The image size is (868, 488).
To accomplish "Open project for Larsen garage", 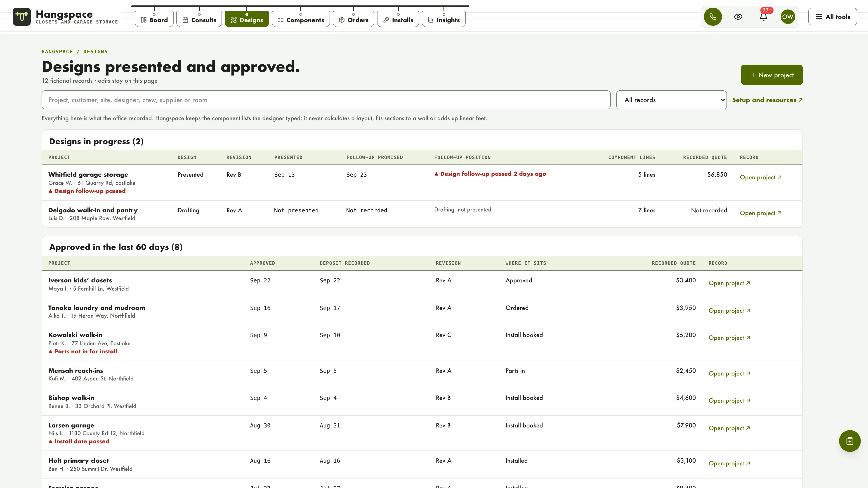I will 729,428.
